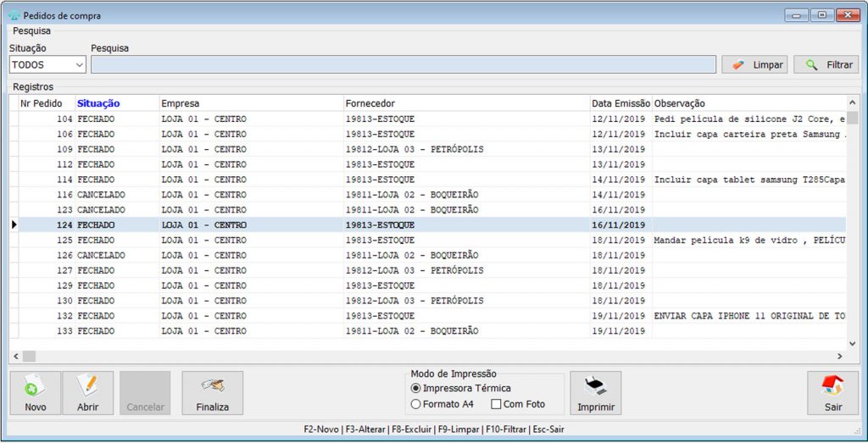This screenshot has height=443, width=868.
Task: Sort by the Situação column header
Action: pos(98,103)
